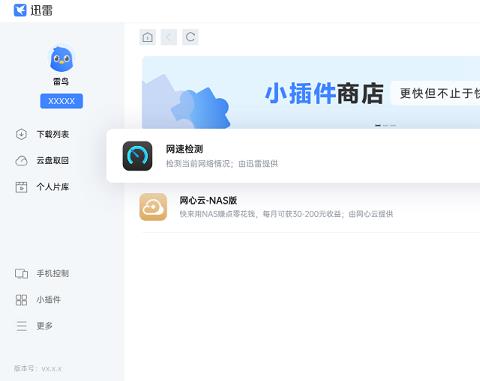This screenshot has width=480, height=381.
Task: Click the 网速检测 speedometer plugin icon
Action: pyautogui.click(x=137, y=156)
